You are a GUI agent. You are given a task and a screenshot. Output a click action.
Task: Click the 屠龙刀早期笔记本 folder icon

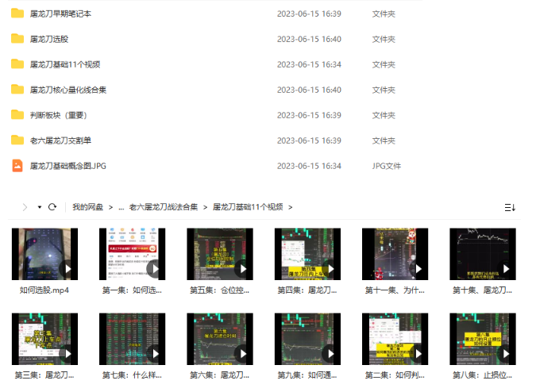pyautogui.click(x=17, y=13)
